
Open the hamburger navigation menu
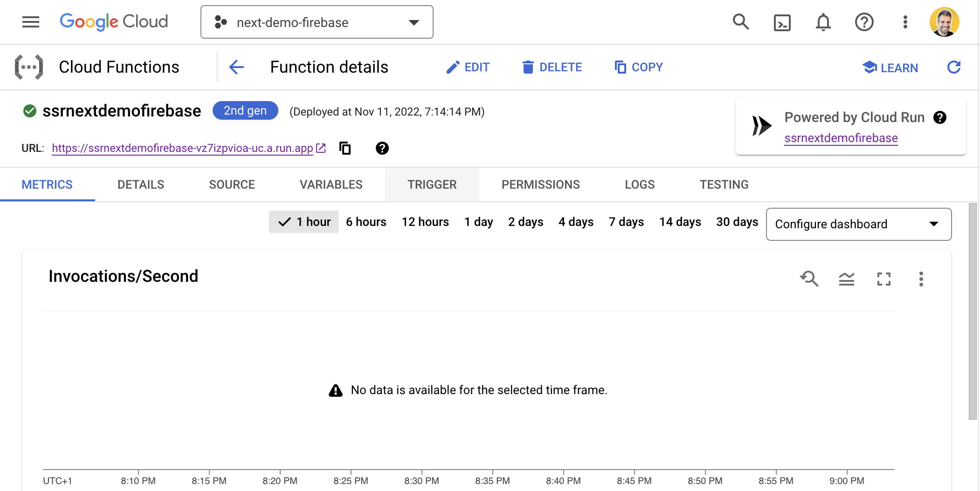(x=31, y=22)
